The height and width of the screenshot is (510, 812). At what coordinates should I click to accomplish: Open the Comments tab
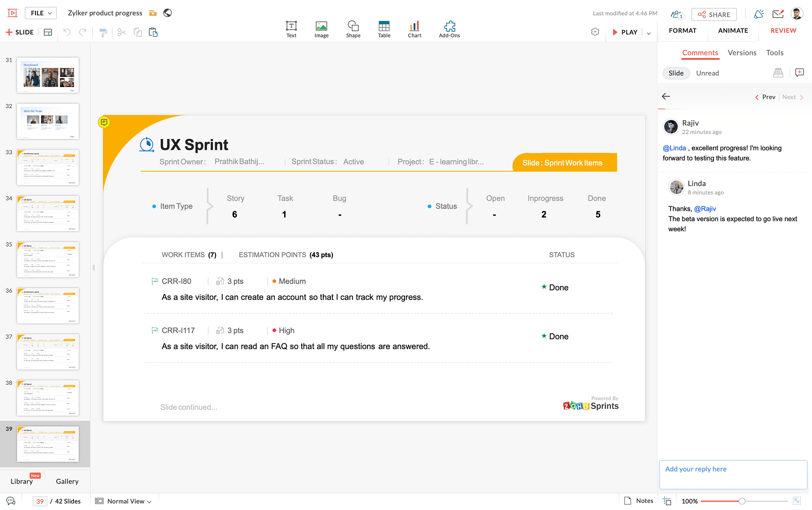[700, 53]
